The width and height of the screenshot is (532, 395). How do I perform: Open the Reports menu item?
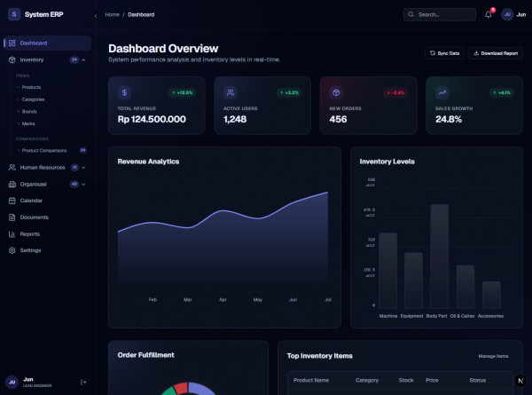[x=30, y=234]
